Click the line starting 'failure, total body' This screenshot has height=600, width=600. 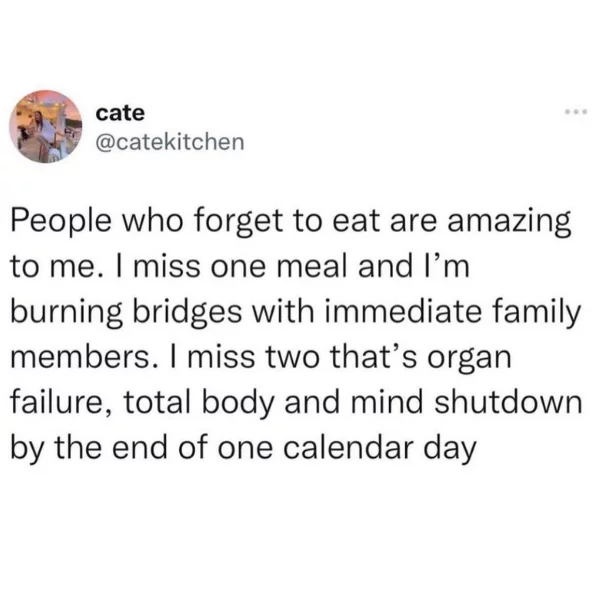click(296, 403)
